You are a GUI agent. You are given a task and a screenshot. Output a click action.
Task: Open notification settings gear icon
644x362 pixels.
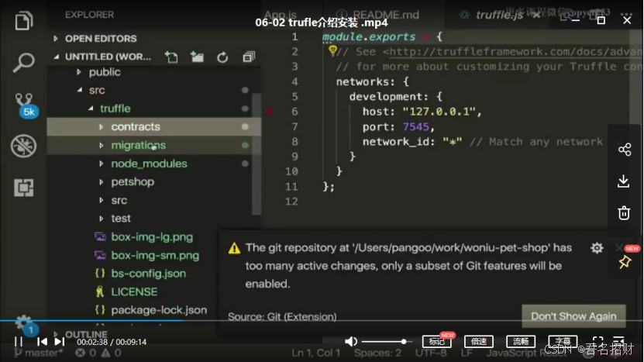click(x=597, y=248)
